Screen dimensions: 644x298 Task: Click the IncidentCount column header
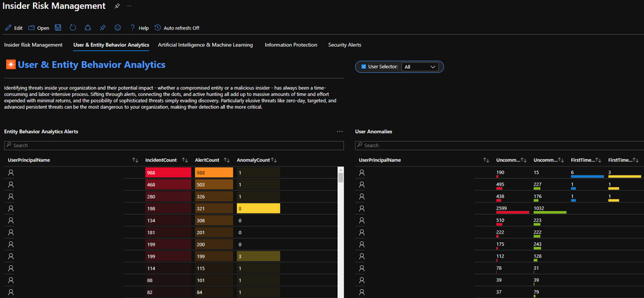tap(162, 160)
